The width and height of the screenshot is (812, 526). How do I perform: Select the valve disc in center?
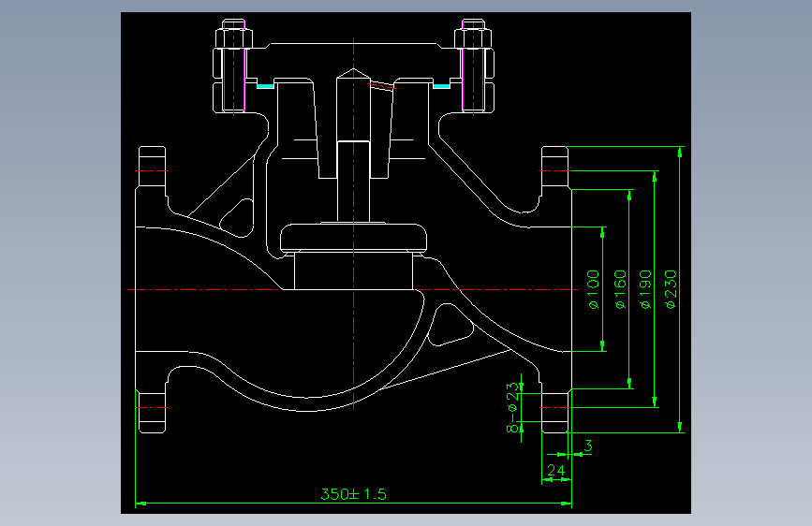coord(354,238)
